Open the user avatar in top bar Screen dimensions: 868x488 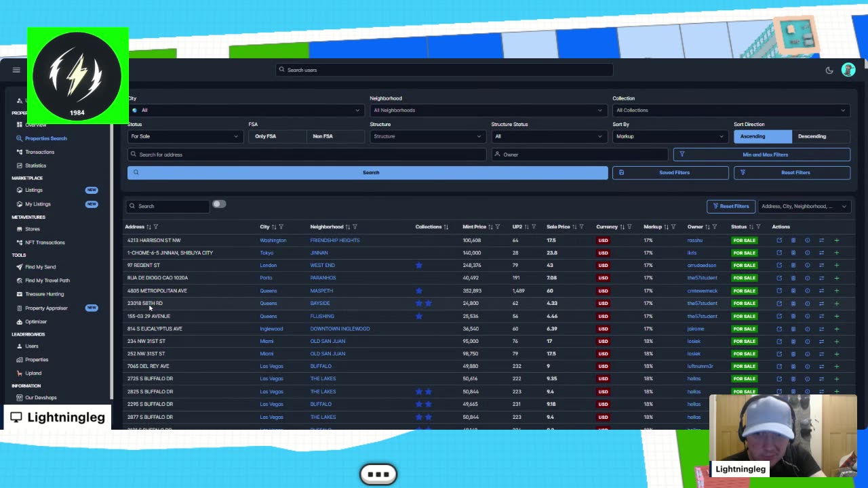pyautogui.click(x=848, y=70)
